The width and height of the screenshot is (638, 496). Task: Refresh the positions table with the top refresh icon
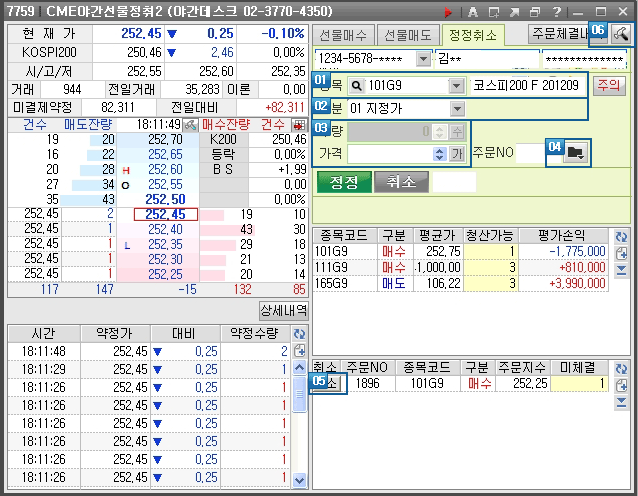621,236
